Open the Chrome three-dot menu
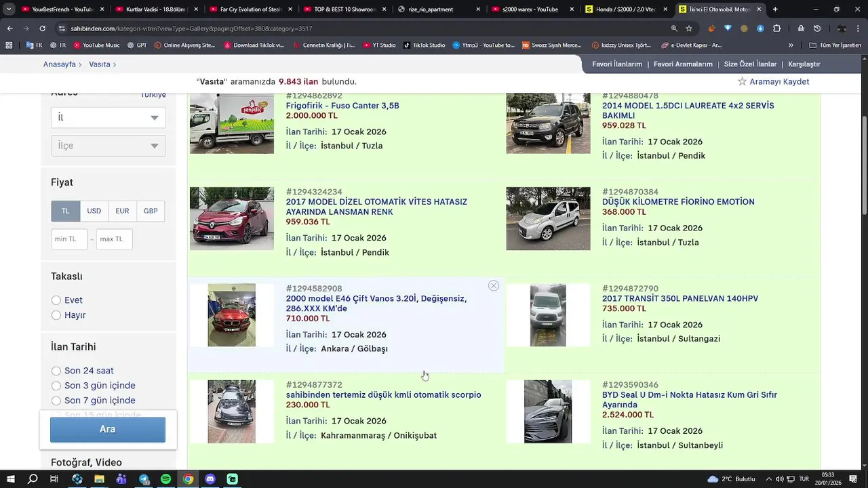Viewport: 868px width, 488px height. [x=859, y=28]
